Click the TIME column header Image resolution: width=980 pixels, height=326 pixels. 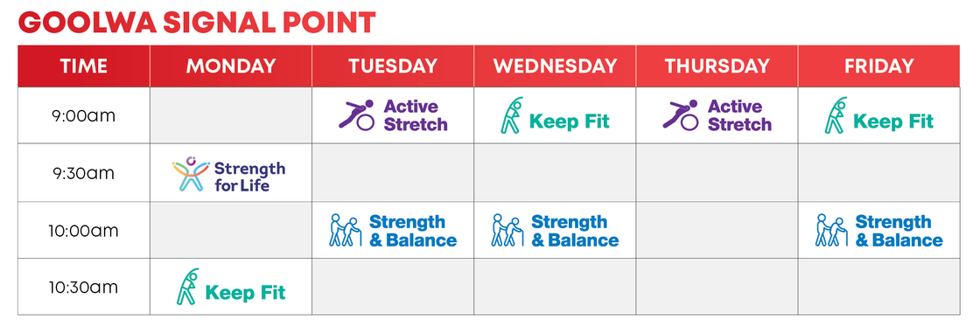point(84,66)
